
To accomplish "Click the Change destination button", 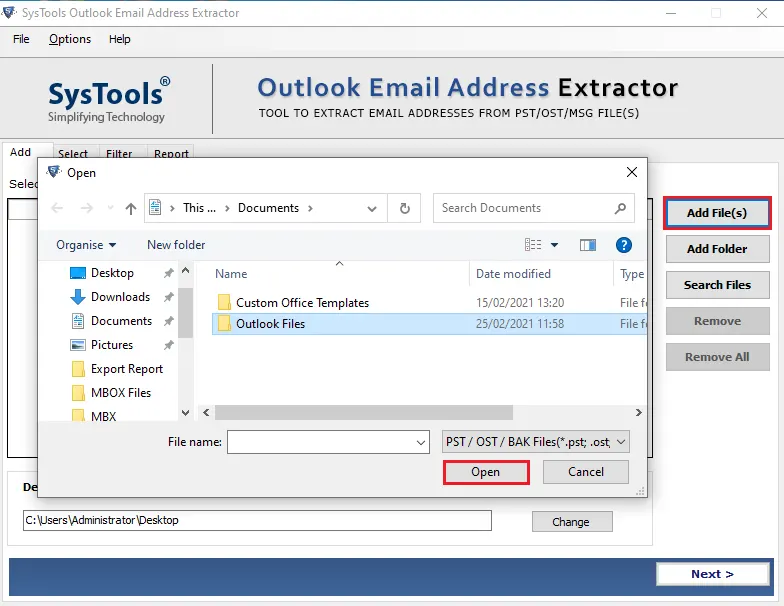I will [x=572, y=522].
